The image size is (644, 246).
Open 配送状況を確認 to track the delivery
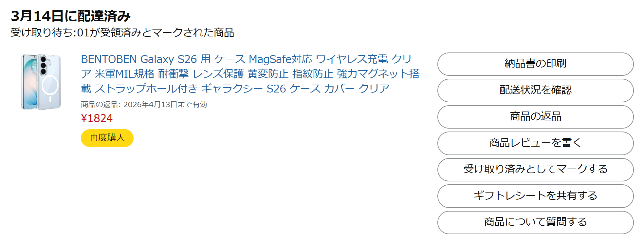coord(535,90)
